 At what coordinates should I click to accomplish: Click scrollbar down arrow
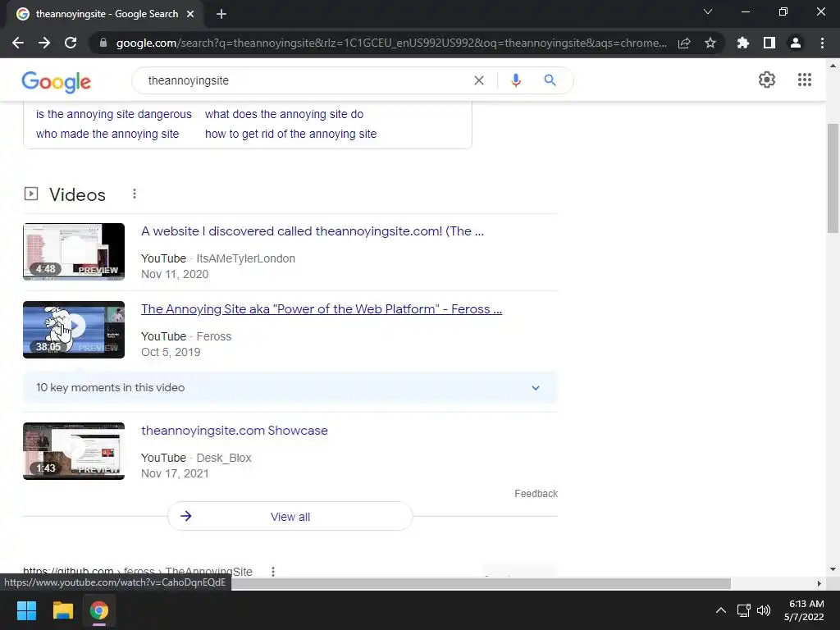coord(833,569)
